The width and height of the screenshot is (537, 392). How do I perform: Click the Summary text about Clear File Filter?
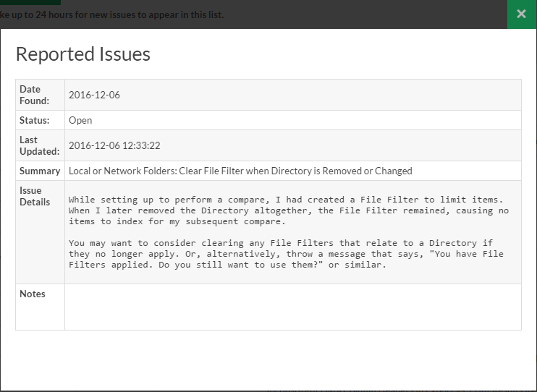tap(240, 171)
